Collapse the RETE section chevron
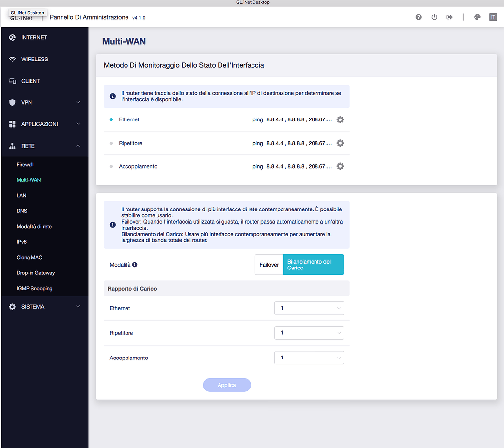 [x=78, y=146]
